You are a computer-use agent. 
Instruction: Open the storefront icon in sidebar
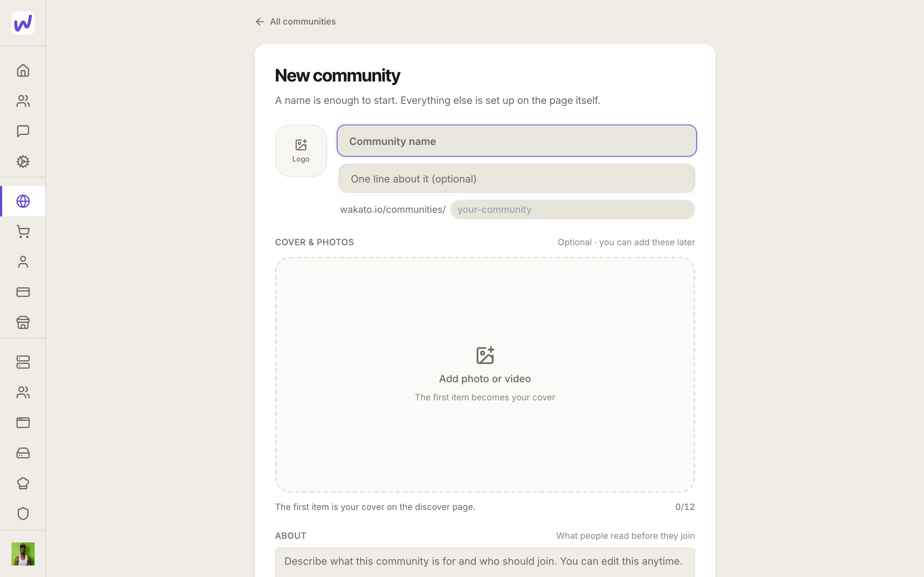23,322
